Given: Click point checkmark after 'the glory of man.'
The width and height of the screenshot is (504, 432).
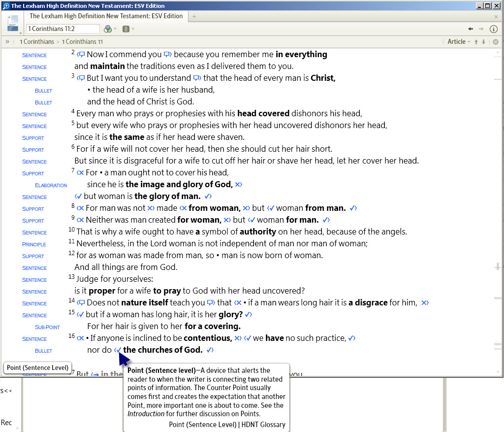Looking at the screenshot, I should pos(208,196).
